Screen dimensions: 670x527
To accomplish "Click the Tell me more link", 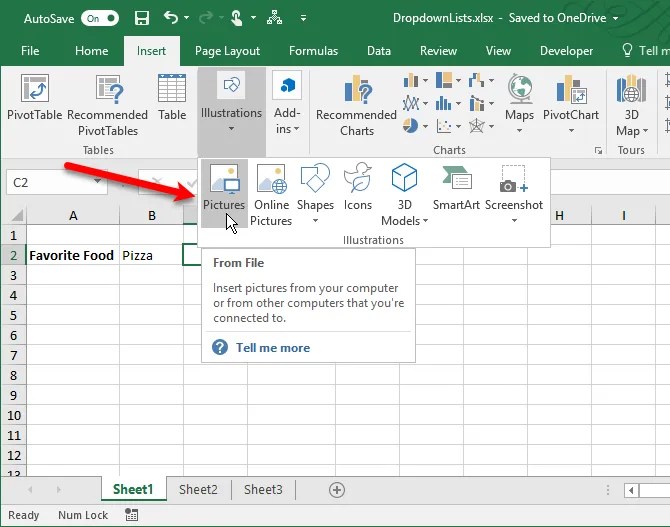I will pos(273,347).
